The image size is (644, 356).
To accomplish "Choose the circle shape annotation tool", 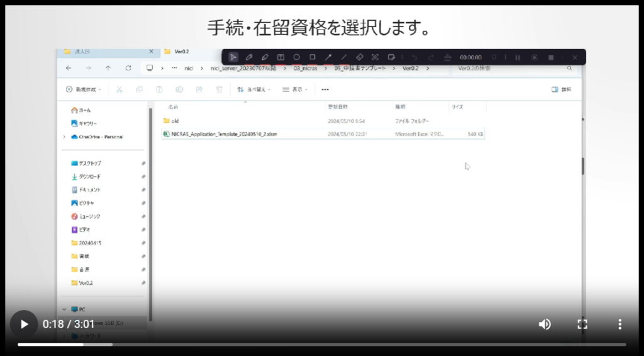I will 296,57.
